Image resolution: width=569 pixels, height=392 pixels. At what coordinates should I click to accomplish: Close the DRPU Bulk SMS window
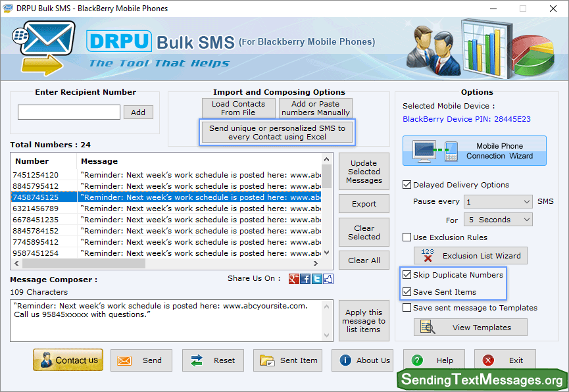click(553, 9)
